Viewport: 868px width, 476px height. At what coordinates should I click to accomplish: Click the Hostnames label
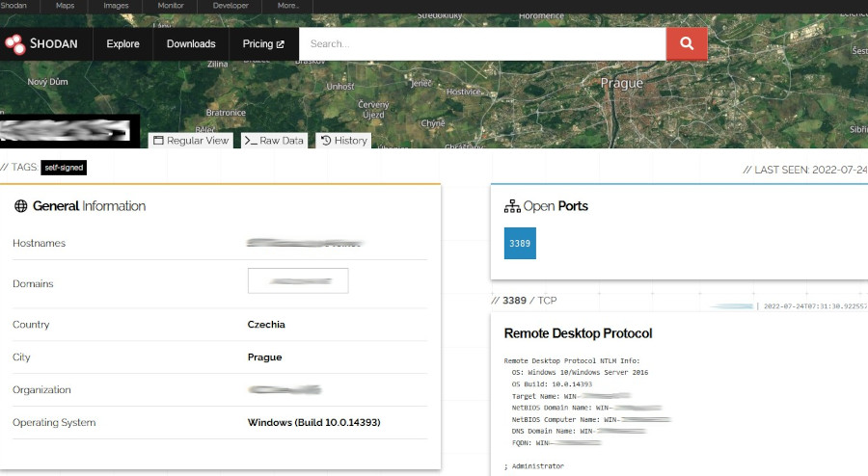(x=39, y=243)
